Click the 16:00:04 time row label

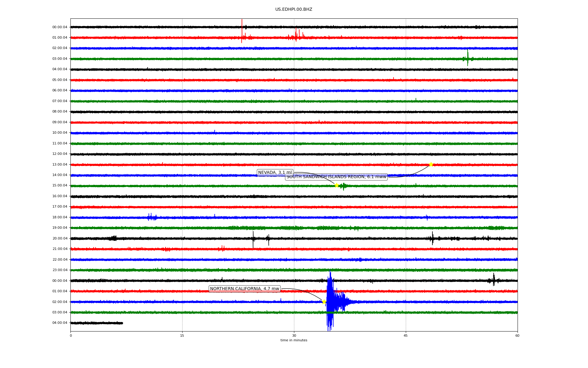(60, 196)
